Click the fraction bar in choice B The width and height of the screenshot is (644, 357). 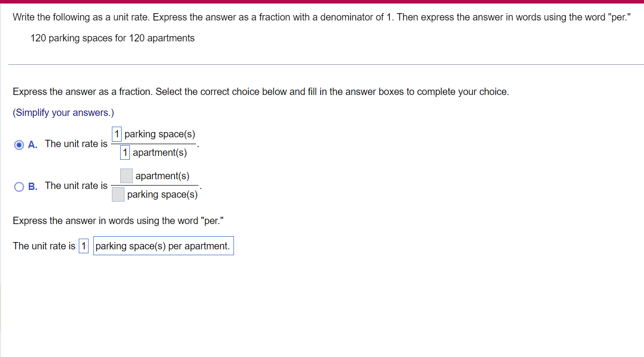coord(155,186)
